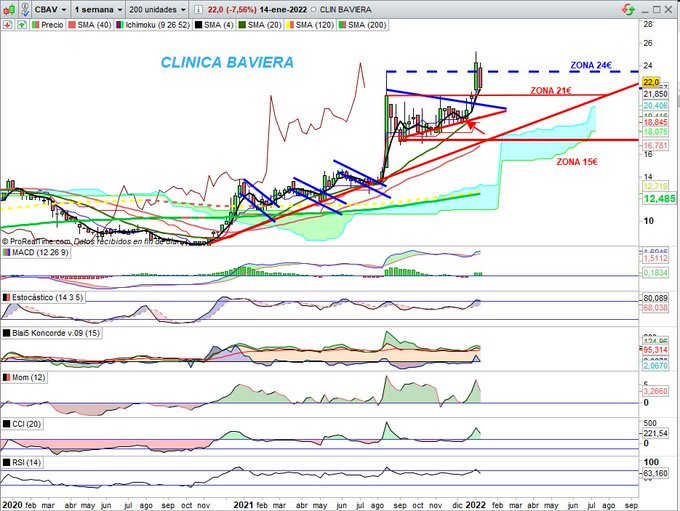Viewport: 680px width, 511px height.
Task: Click the 2022 year marker on time axis
Action: point(475,505)
